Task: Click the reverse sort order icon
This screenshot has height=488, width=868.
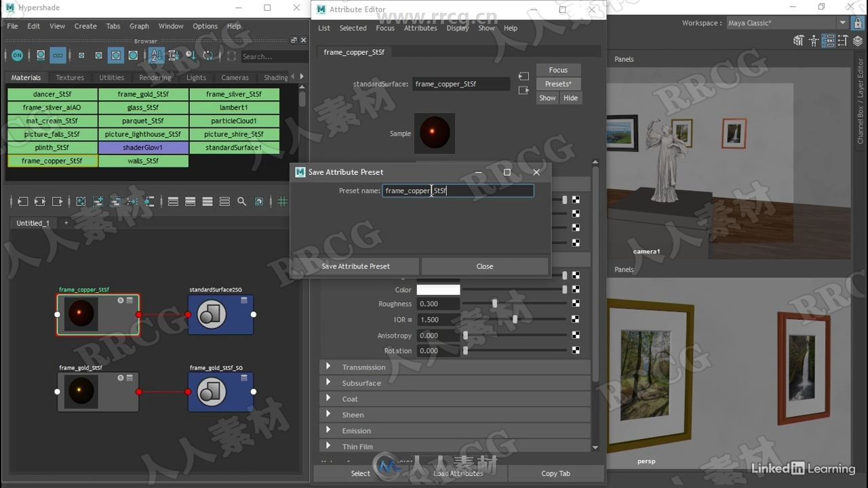Action: tap(208, 56)
